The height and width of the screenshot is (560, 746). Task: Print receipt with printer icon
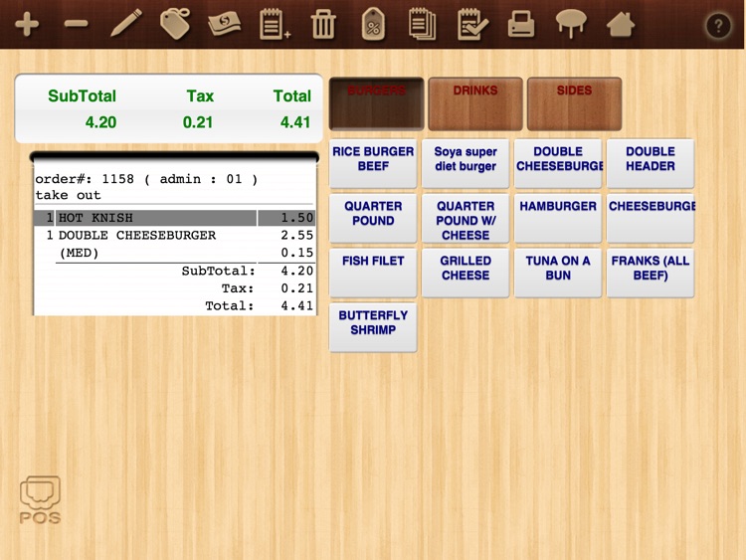tap(521, 24)
